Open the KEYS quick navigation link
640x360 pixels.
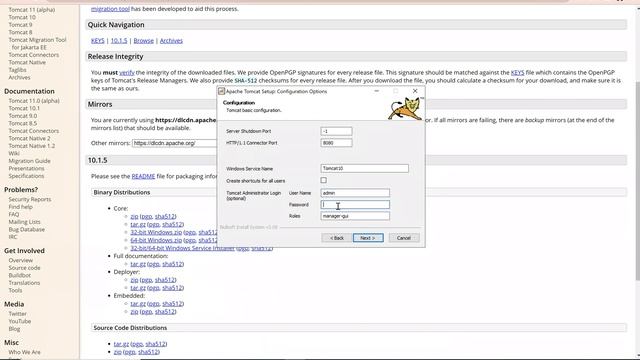coord(98,40)
